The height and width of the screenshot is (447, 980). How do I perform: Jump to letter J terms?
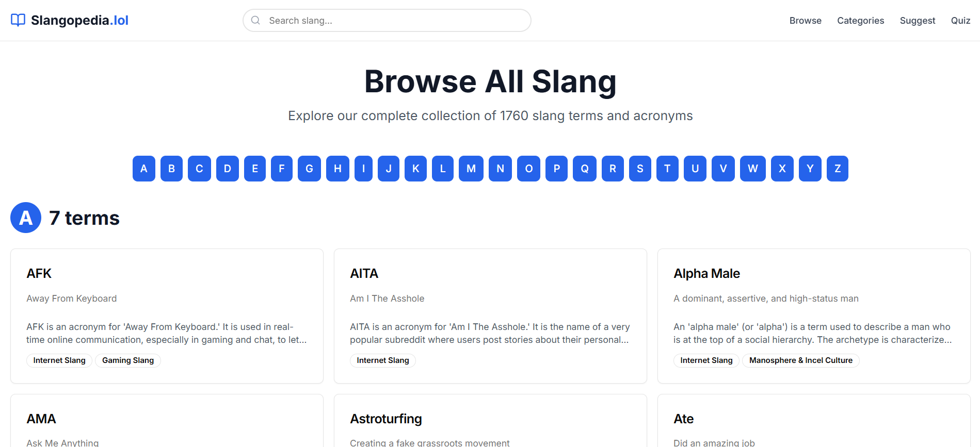tap(389, 169)
